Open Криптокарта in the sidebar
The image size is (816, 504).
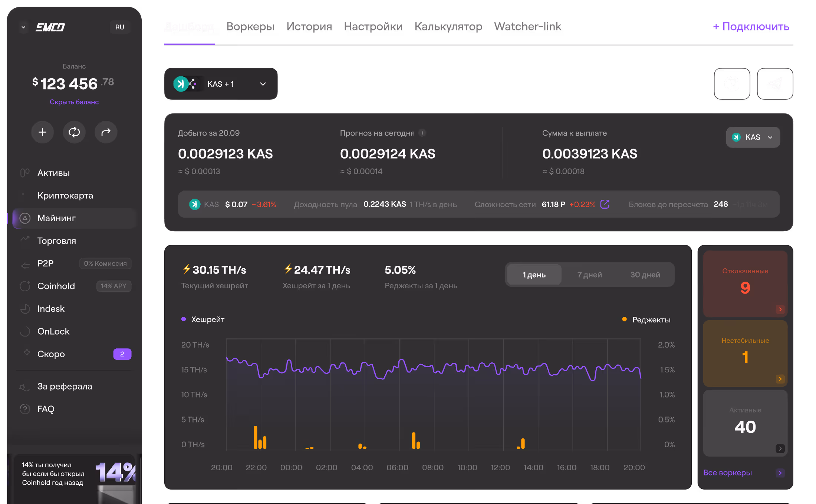[74, 195]
